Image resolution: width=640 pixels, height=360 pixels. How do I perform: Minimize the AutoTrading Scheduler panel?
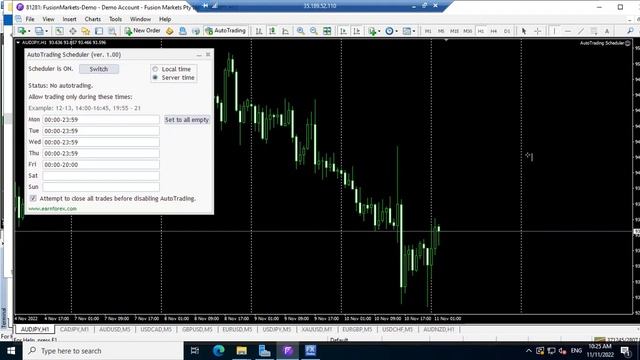coord(199,54)
